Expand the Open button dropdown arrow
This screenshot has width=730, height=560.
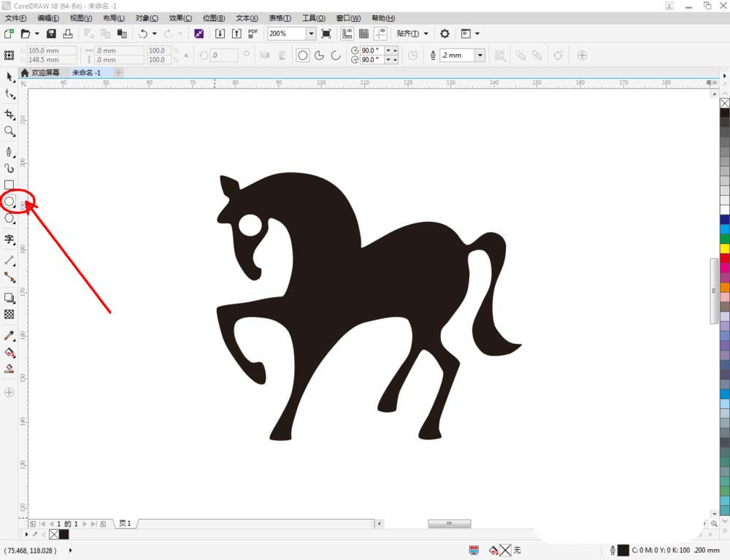(36, 34)
